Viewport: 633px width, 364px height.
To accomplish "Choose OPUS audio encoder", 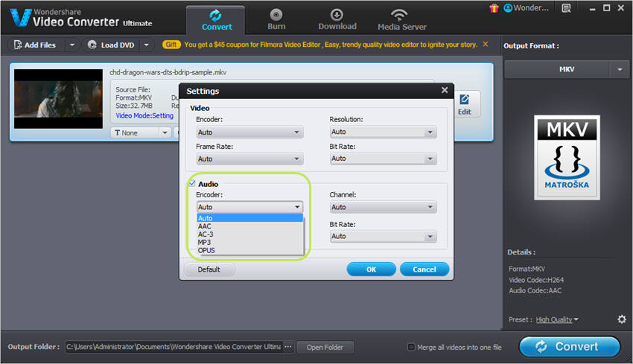I will [x=250, y=250].
